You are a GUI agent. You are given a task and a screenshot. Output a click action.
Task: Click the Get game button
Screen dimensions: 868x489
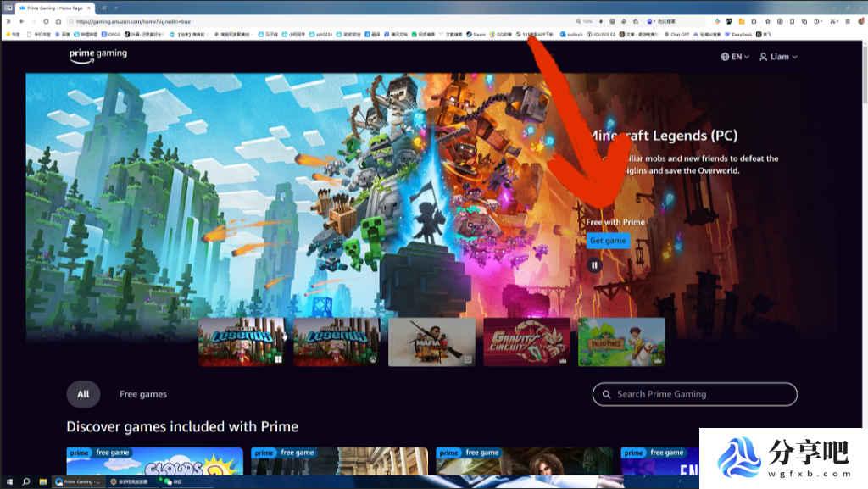coord(608,241)
